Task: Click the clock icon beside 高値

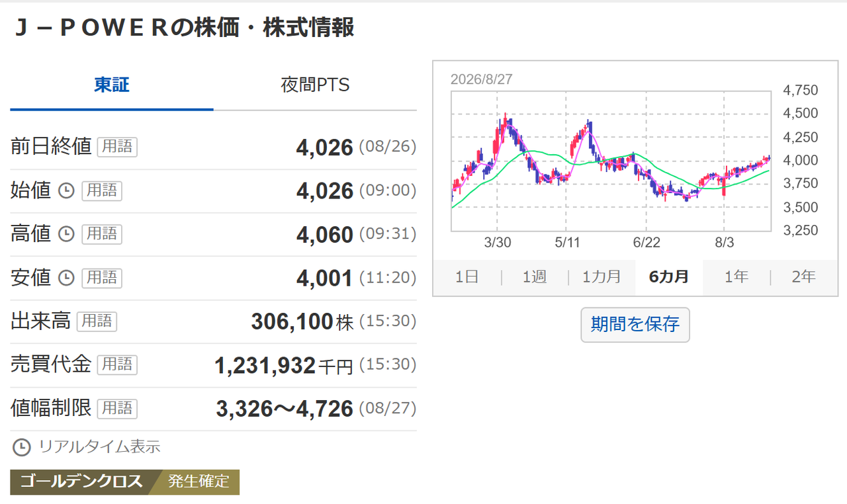Action: coord(66,234)
